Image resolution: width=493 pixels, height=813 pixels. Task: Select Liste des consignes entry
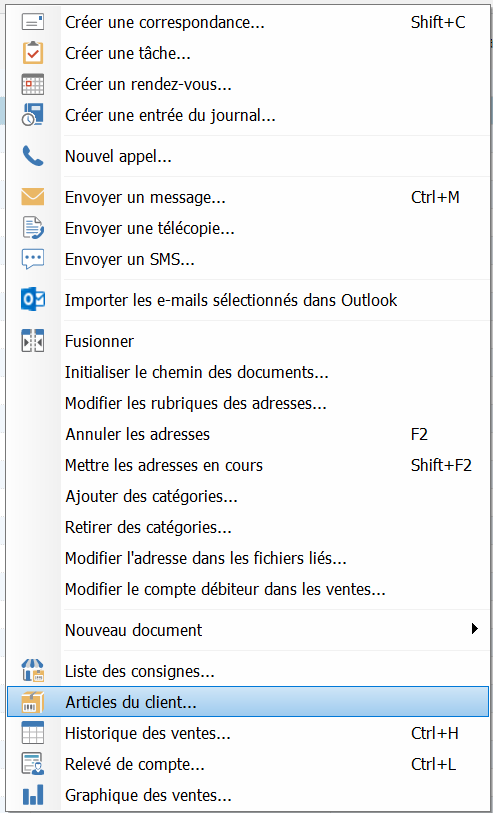pos(248,671)
